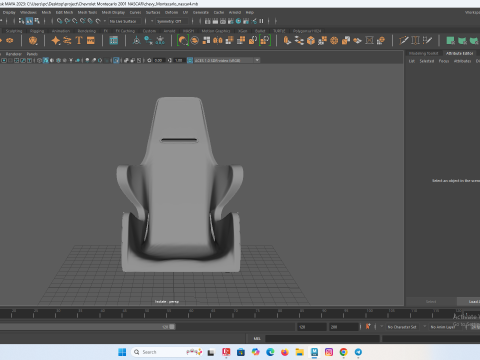480x360 pixels.
Task: Click the MEL script type label button
Action: 257,339
